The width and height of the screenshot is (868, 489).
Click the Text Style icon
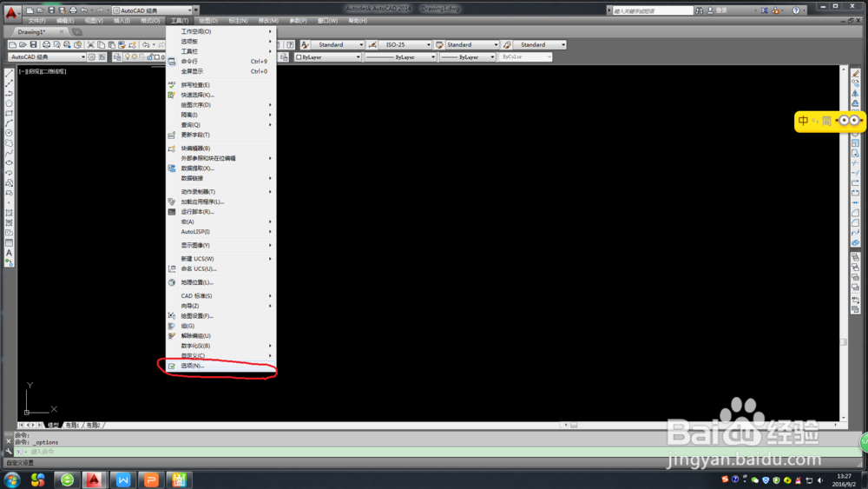[x=305, y=45]
